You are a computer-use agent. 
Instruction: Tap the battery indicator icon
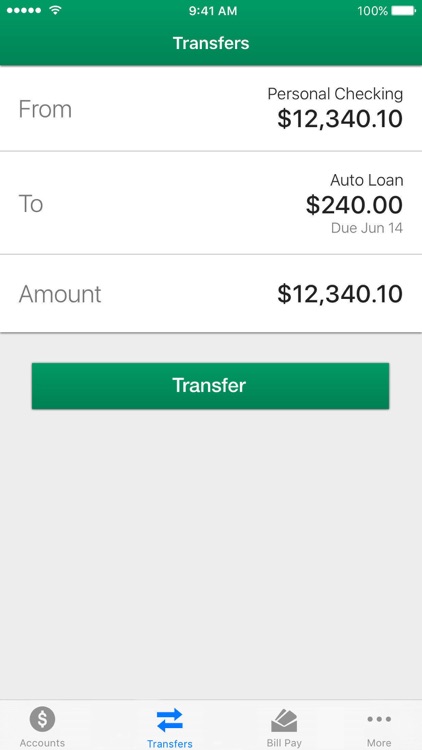tap(403, 11)
